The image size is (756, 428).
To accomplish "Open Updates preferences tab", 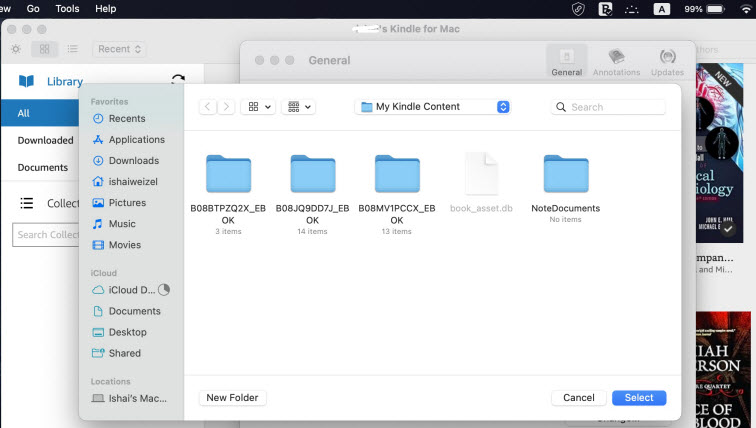I will coord(667,61).
